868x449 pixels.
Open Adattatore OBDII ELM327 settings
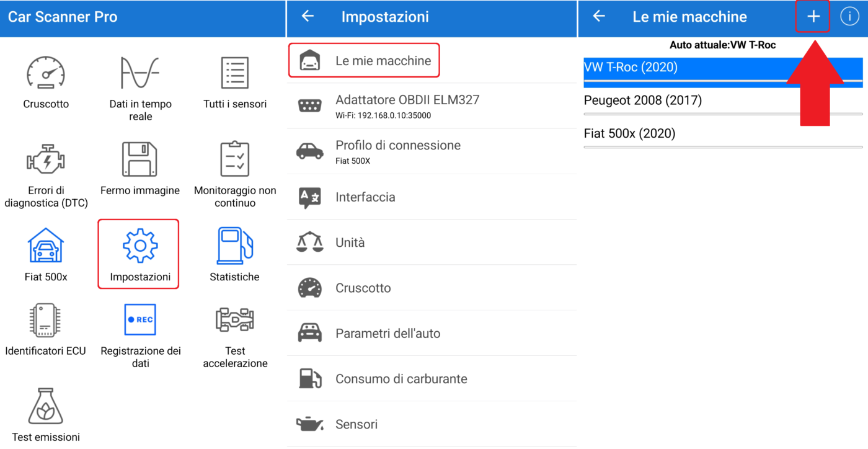click(432, 105)
